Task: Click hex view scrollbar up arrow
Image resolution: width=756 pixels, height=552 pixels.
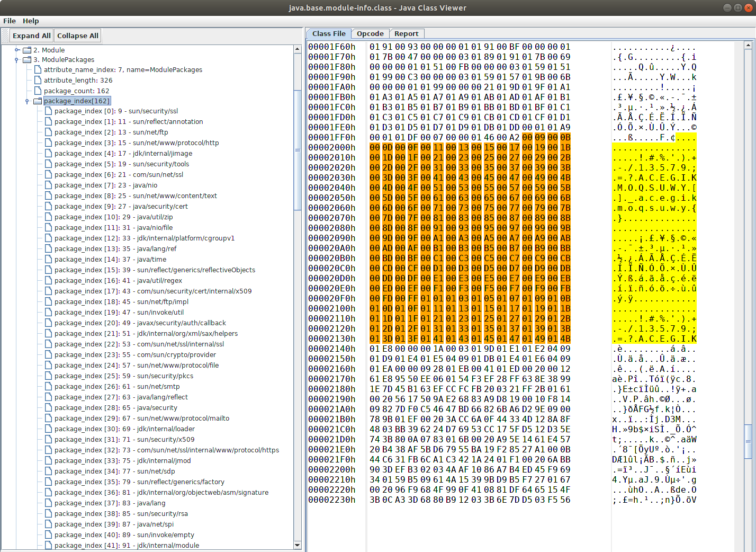Action: (x=748, y=46)
